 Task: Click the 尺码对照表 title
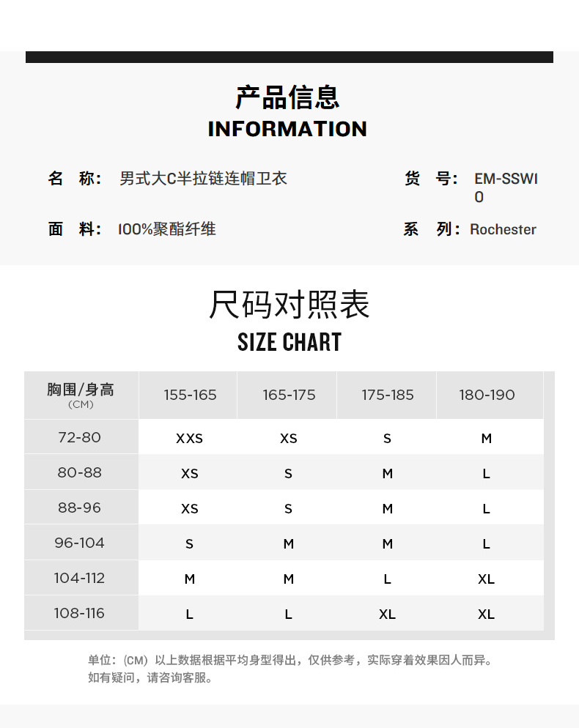(x=289, y=305)
